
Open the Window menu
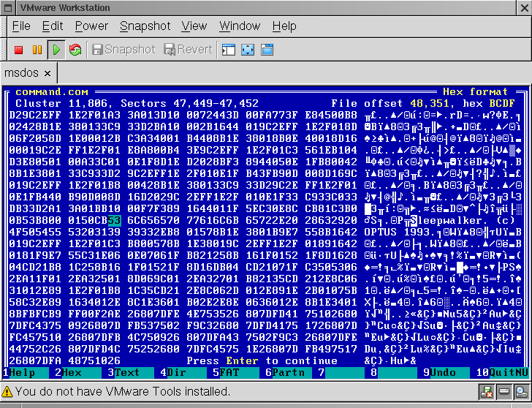240,26
